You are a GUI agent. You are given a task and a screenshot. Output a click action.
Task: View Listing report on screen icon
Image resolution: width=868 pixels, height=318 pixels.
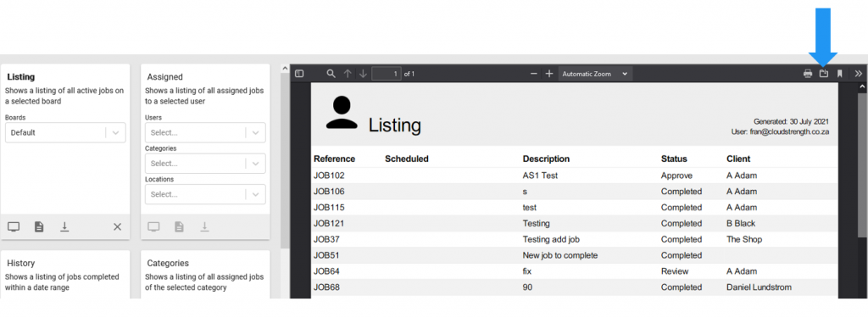(x=14, y=226)
